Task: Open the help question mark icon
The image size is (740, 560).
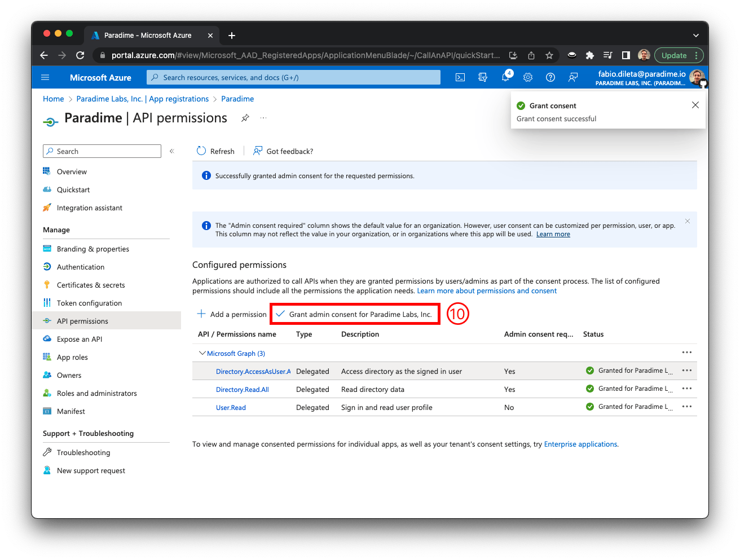Action: point(550,77)
